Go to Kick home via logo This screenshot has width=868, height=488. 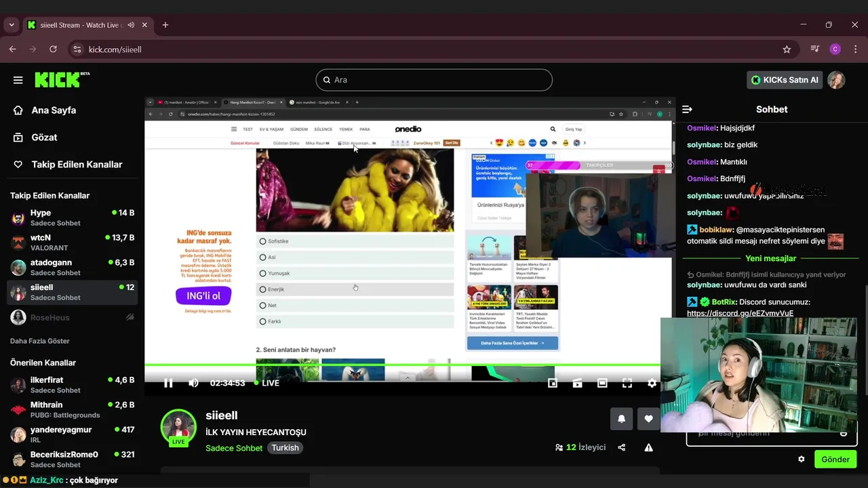(x=62, y=79)
